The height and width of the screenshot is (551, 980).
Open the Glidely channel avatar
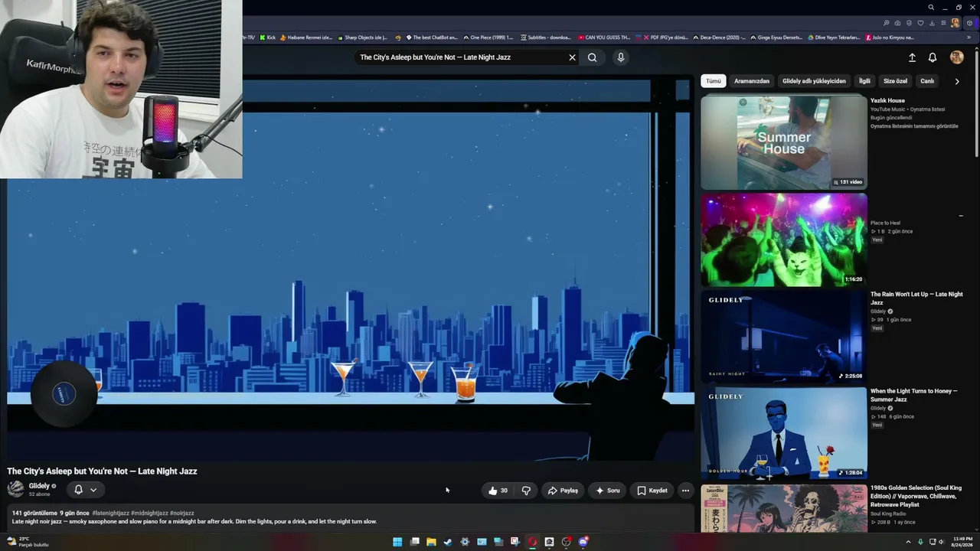15,490
